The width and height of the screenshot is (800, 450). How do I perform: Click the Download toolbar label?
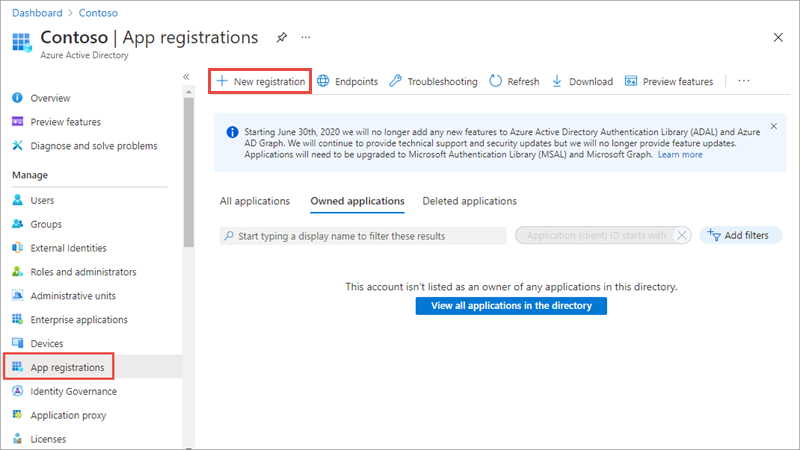coord(591,82)
